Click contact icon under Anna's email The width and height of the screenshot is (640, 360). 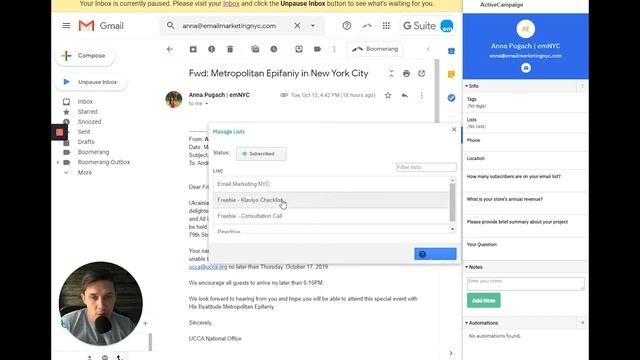(526, 68)
